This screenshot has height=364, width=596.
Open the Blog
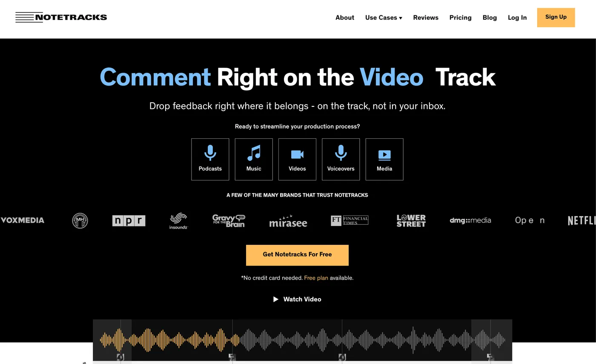click(x=489, y=17)
